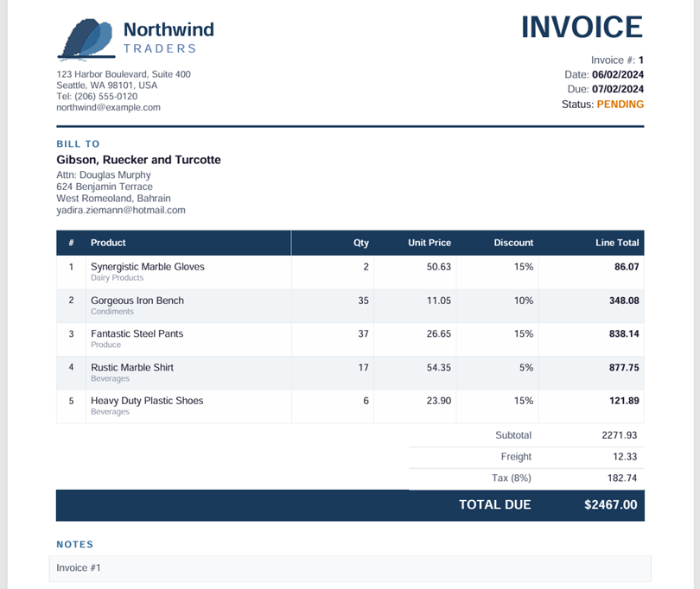
Task: Click the Fantastic Steel Pants item
Action: click(x=137, y=333)
